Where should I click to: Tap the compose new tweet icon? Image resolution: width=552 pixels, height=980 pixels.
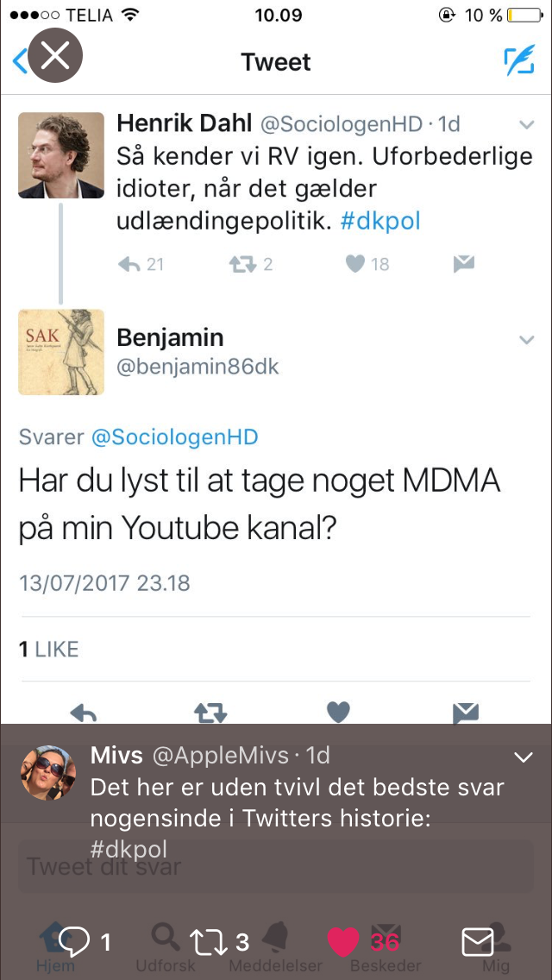519,60
